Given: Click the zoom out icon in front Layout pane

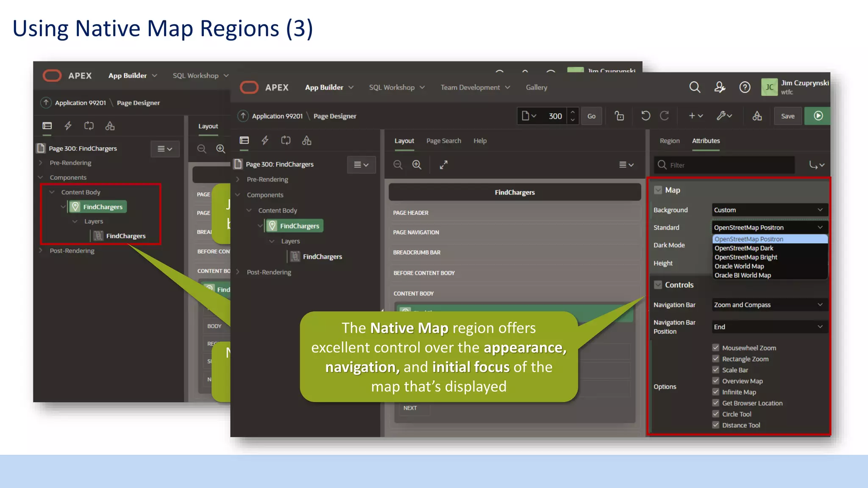Looking at the screenshot, I should pos(398,165).
